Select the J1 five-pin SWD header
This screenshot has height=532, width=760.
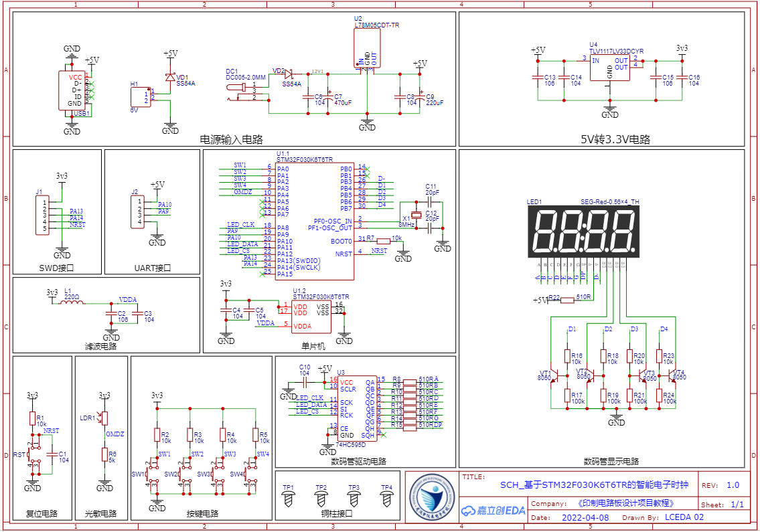click(x=42, y=215)
